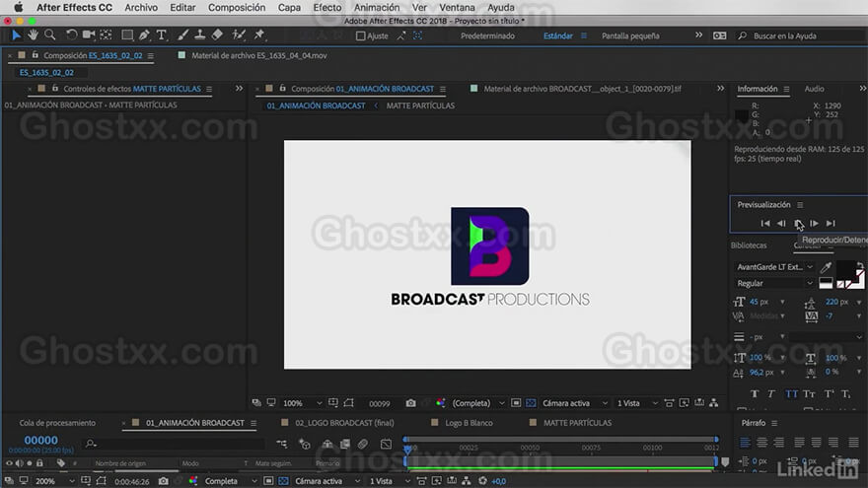Viewport: 868px width, 488px height.
Task: Open the Efecto menu
Action: [327, 7]
